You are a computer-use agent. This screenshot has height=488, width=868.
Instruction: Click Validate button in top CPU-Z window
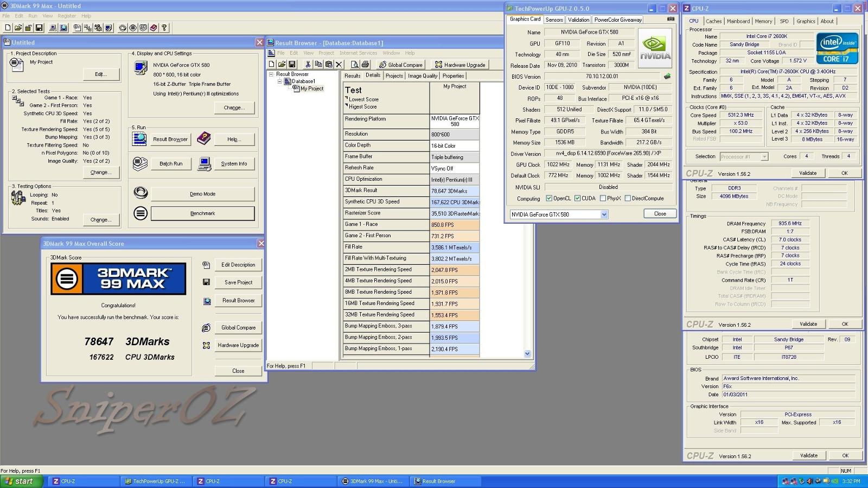pyautogui.click(x=808, y=173)
